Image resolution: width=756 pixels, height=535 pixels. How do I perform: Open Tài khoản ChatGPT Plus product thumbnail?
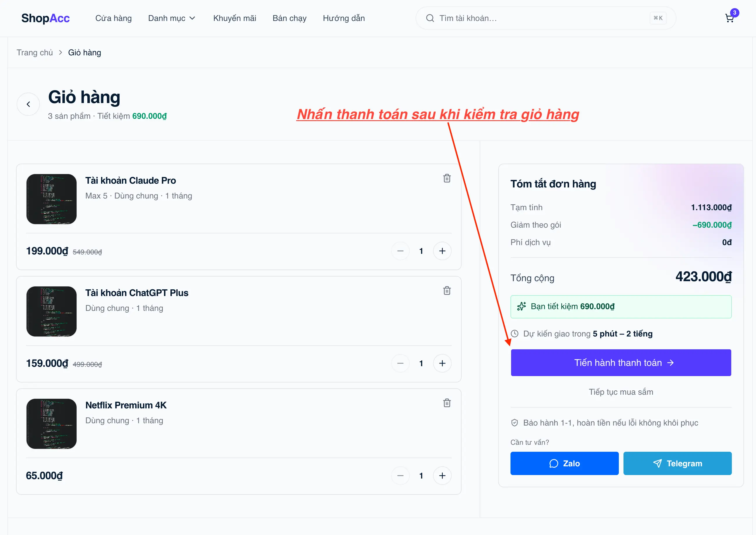[52, 311]
